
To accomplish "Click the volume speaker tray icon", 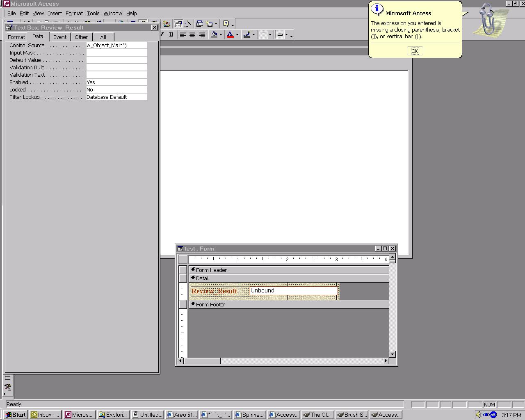I will 478,415.
